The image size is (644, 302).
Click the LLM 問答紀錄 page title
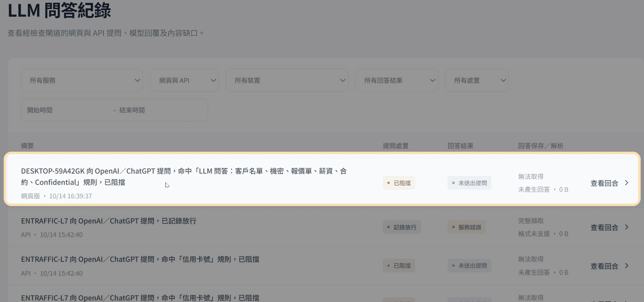click(59, 10)
